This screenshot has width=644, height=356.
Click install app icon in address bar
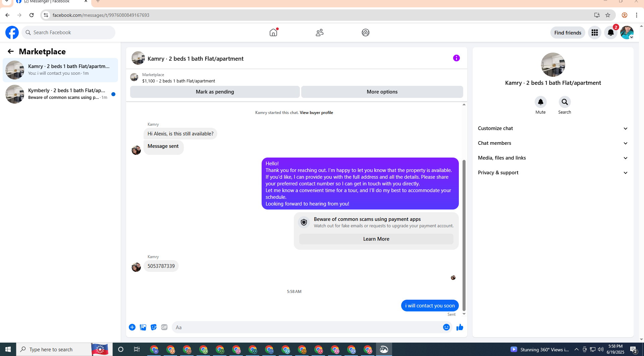click(597, 15)
